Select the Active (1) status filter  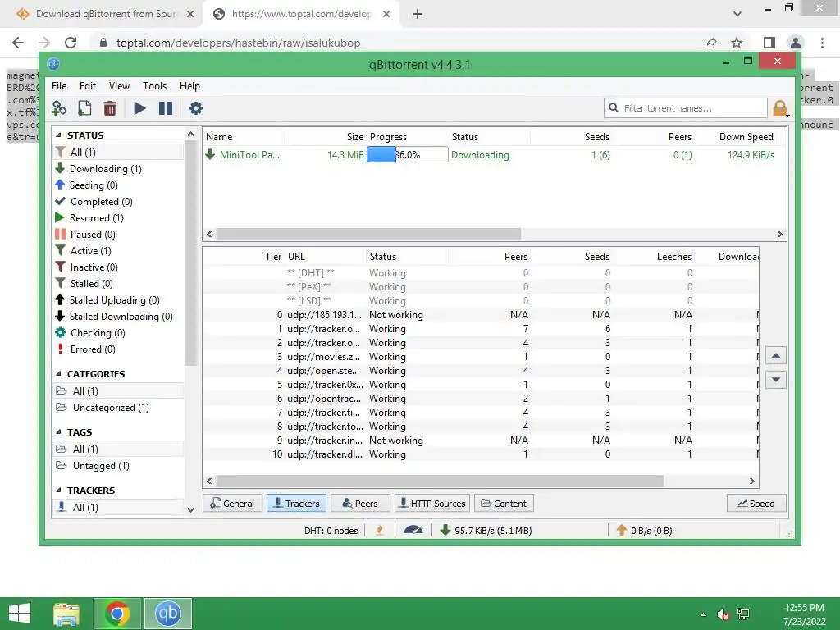(x=91, y=251)
